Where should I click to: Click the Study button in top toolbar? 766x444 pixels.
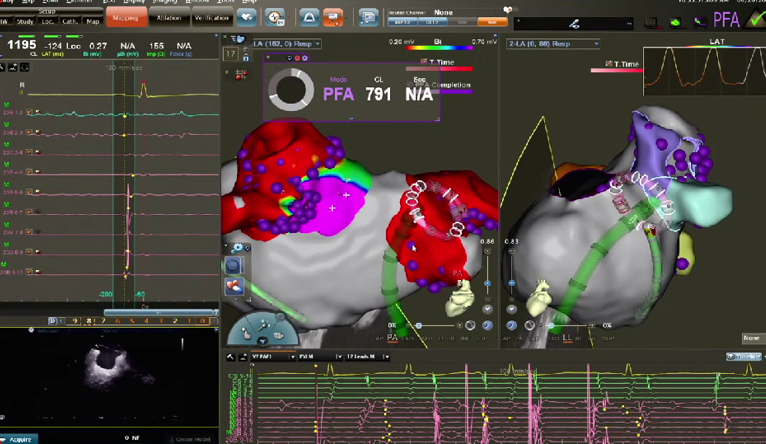coord(25,20)
